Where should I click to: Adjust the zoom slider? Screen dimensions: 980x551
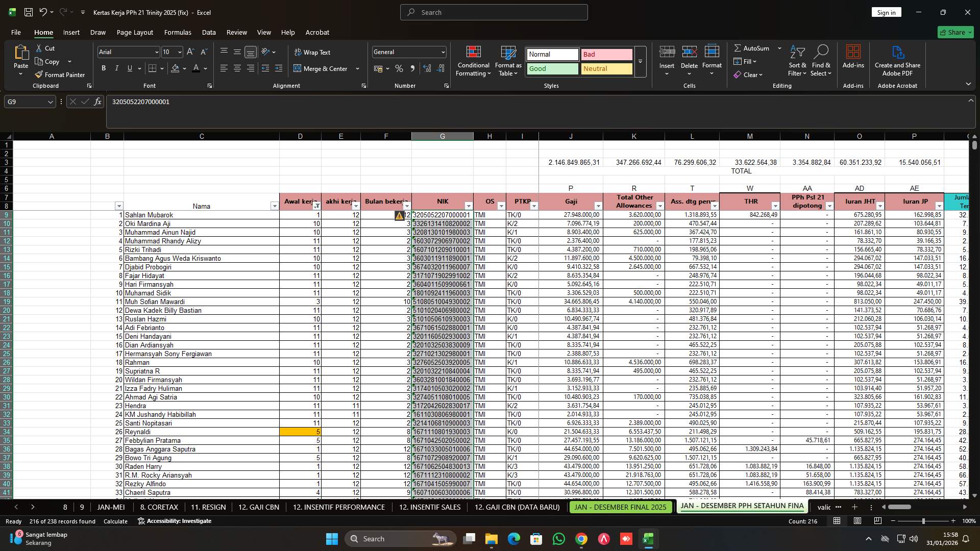click(923, 521)
